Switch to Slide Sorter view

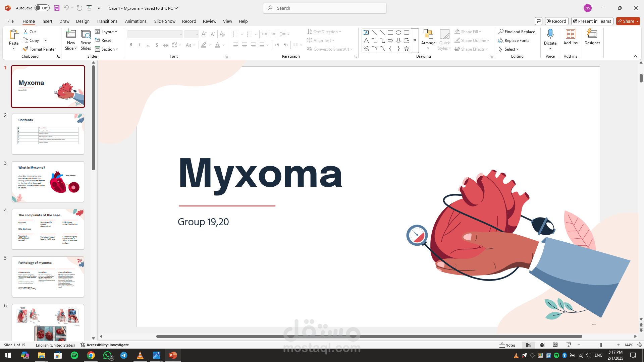(x=542, y=345)
